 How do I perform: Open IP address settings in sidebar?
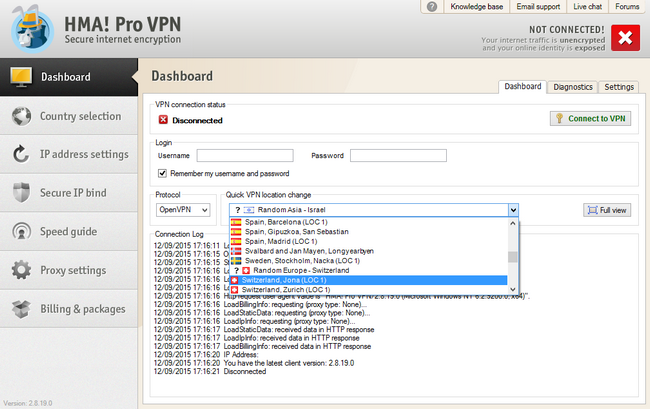(x=69, y=154)
